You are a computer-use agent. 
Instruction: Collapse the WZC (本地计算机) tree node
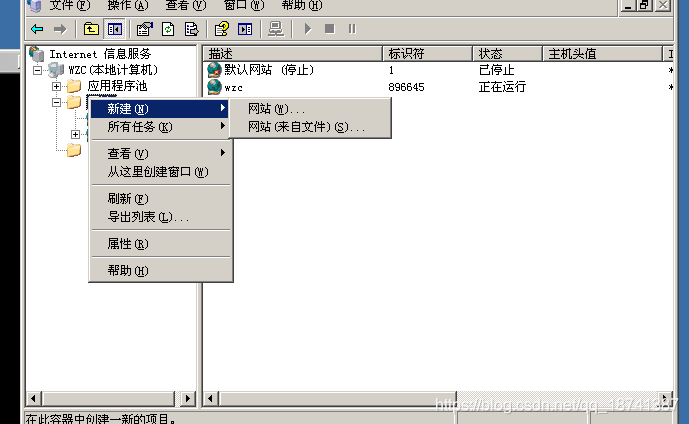[37, 70]
